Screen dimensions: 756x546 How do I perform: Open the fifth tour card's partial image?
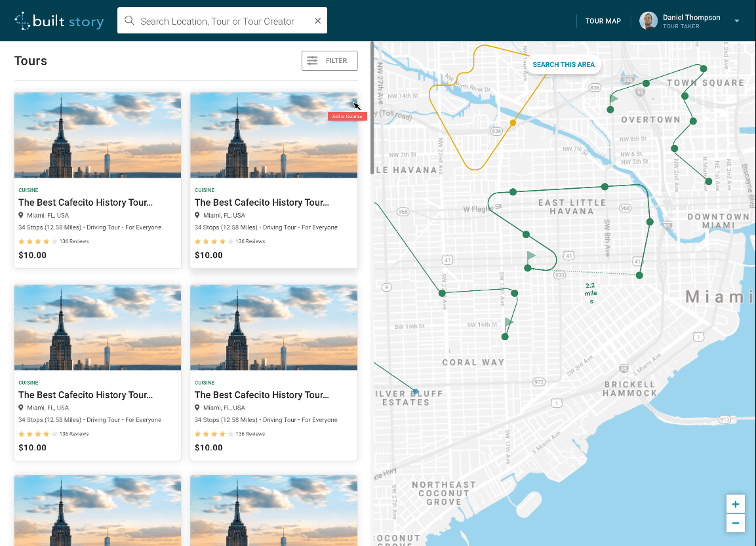pos(98,511)
